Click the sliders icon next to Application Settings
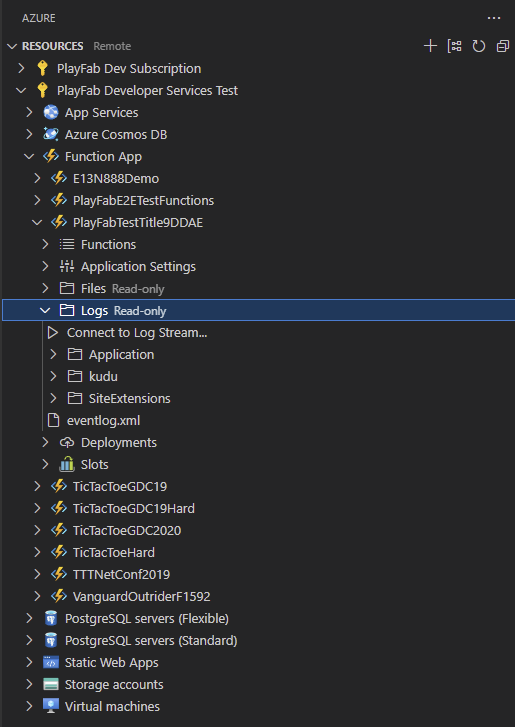515x727 pixels. pos(67,266)
